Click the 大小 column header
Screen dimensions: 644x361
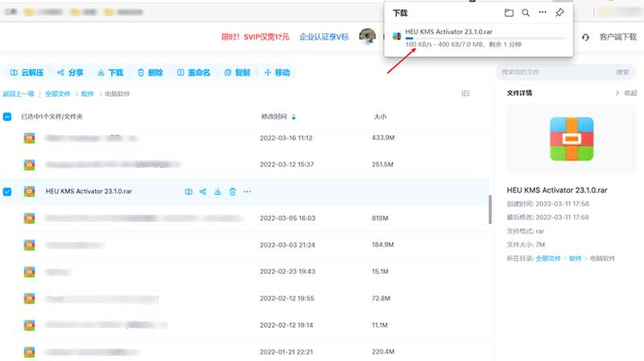click(380, 117)
